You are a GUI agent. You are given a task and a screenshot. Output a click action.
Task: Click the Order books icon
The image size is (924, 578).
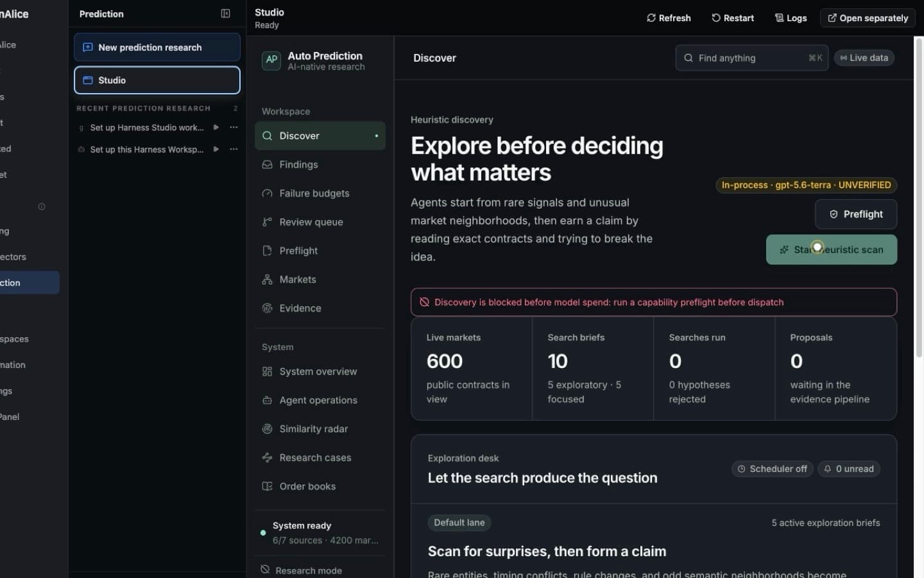[267, 486]
